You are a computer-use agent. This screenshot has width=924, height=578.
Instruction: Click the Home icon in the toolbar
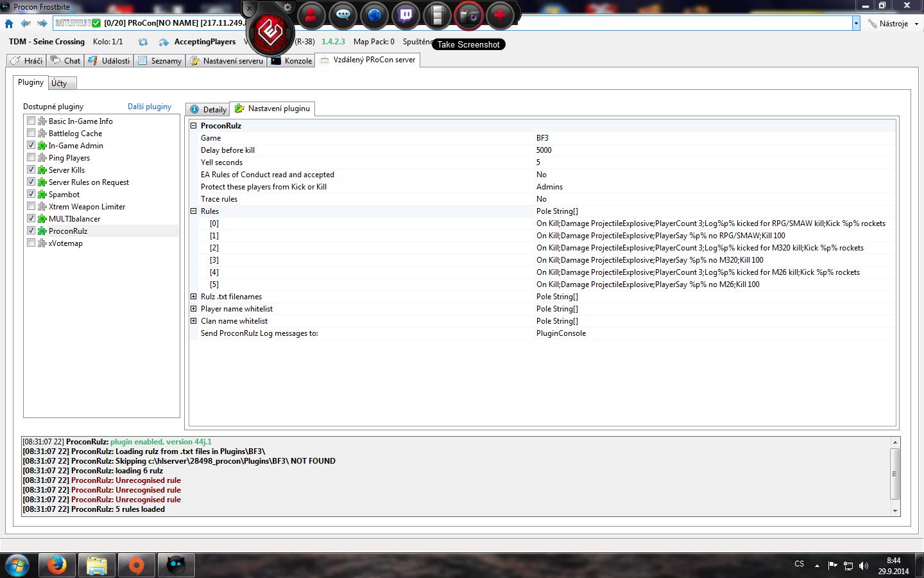[9, 24]
